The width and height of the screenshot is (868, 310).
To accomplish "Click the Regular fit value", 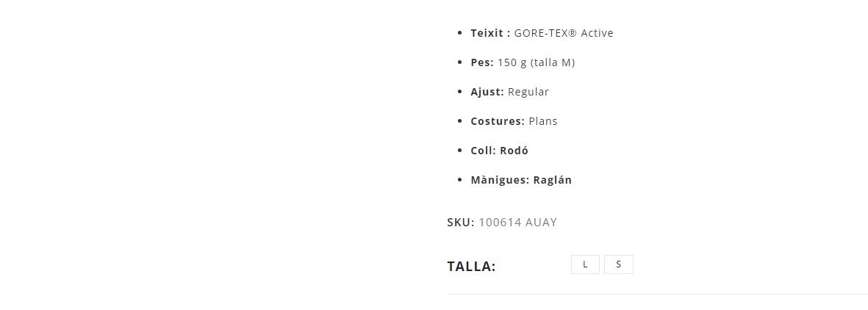I will (x=528, y=92).
